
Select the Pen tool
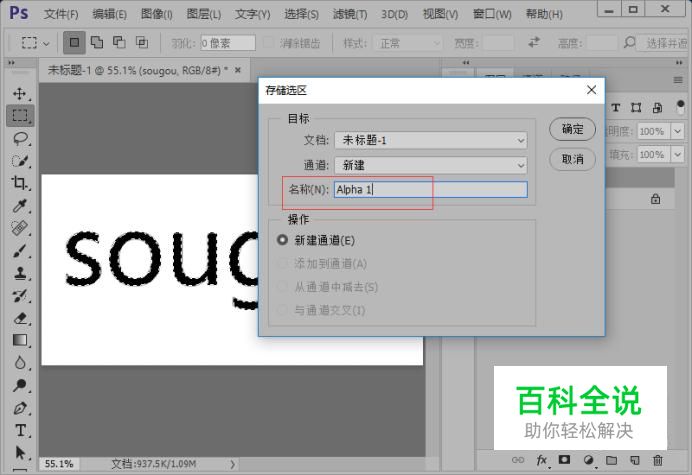click(x=20, y=408)
